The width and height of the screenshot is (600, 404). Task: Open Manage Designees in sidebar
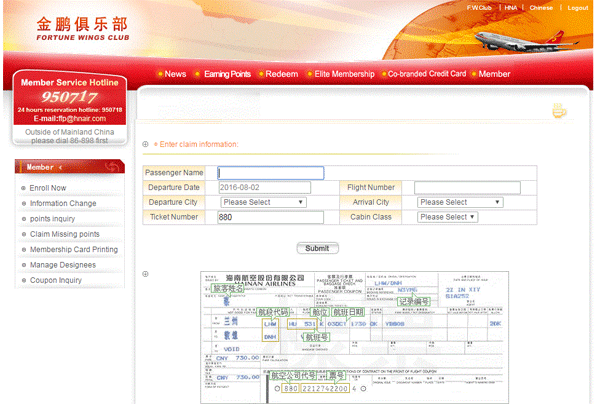point(63,265)
